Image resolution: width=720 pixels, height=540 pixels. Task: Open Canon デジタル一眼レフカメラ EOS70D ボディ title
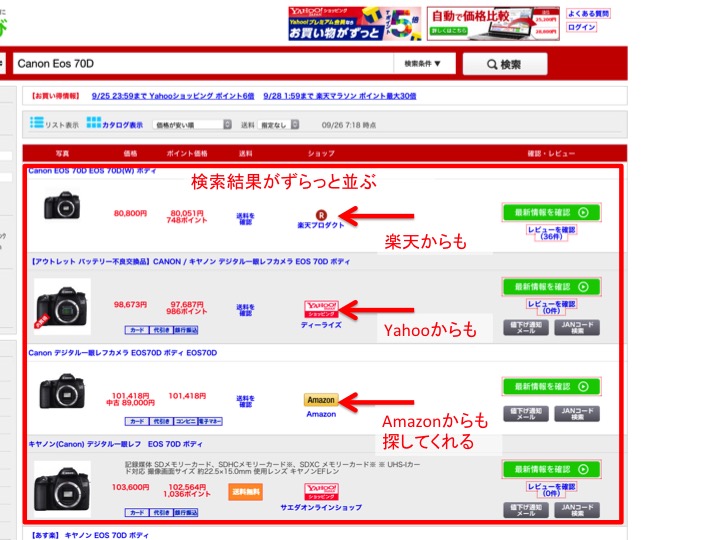(x=123, y=353)
